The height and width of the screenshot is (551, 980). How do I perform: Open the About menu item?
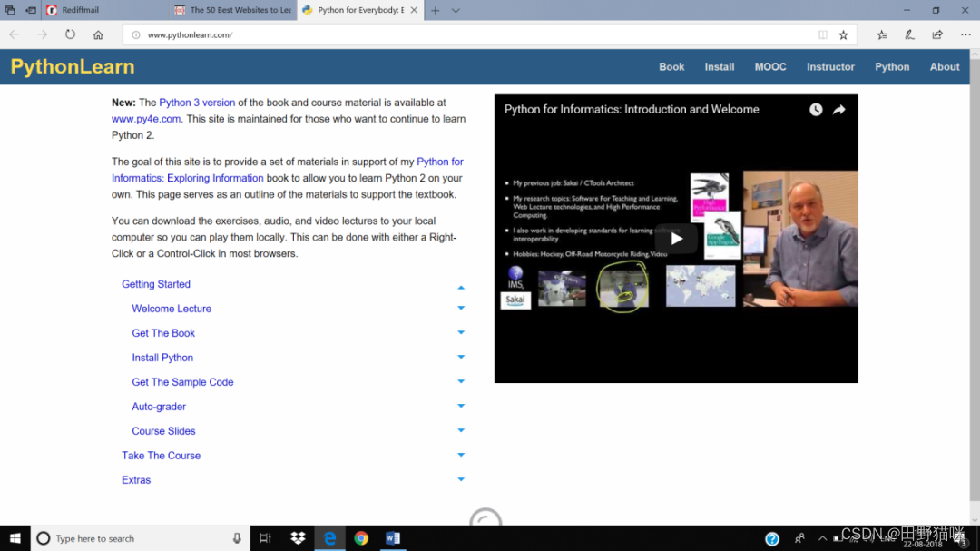945,67
